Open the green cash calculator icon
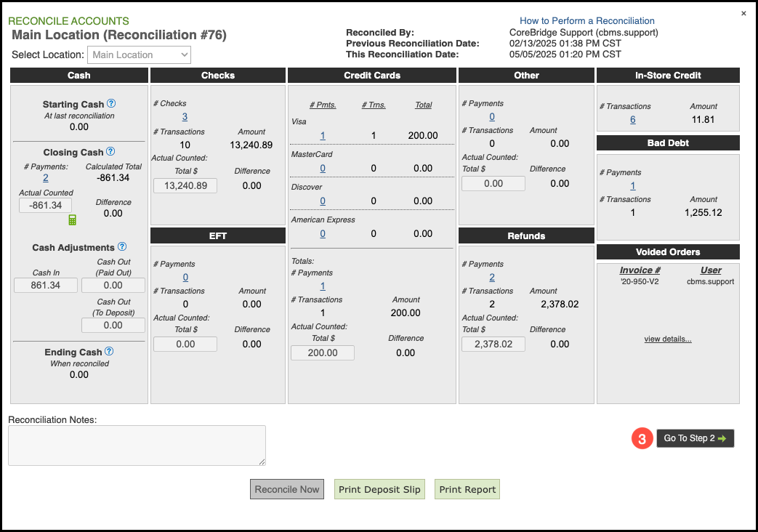Image resolution: width=758 pixels, height=532 pixels. coord(73,220)
